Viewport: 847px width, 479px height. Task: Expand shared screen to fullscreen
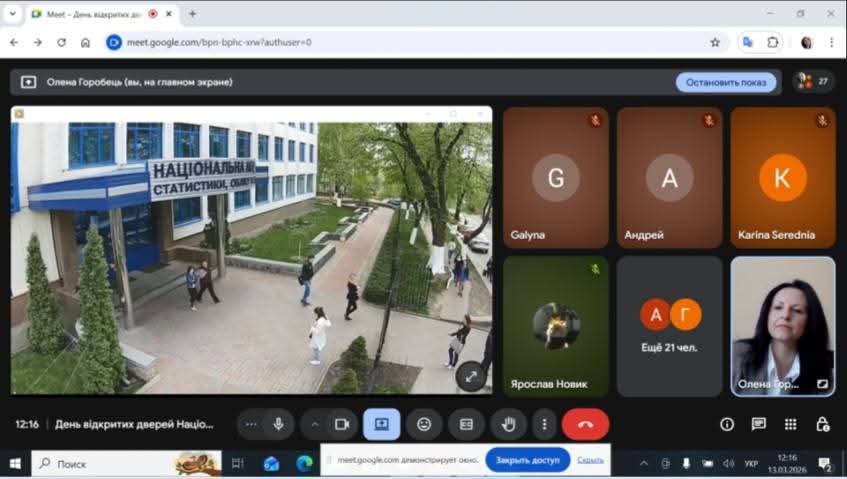click(471, 376)
